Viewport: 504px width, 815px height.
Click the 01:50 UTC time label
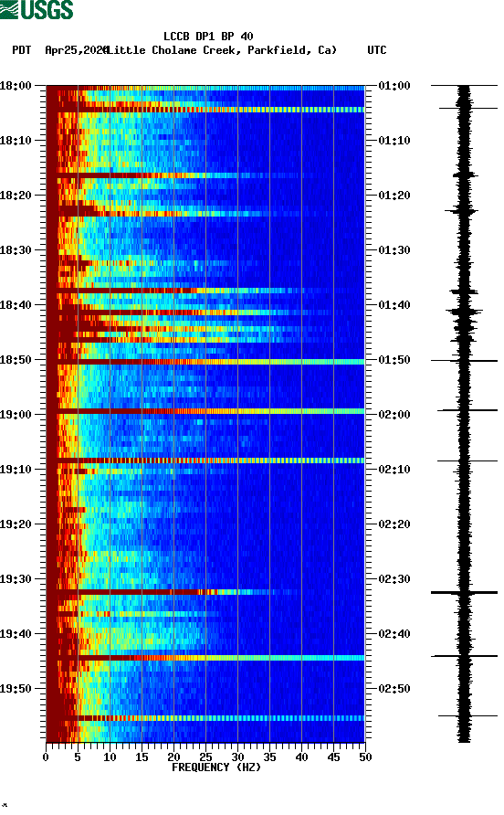tap(394, 360)
